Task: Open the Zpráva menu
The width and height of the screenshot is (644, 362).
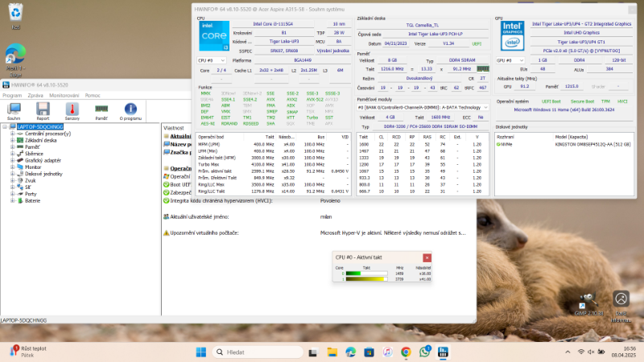Action: [x=35, y=95]
